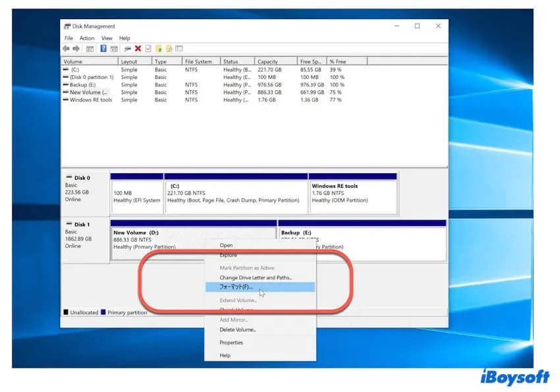Select フォーマット(F)... in the context menu
The image size is (560, 392).
(x=236, y=287)
